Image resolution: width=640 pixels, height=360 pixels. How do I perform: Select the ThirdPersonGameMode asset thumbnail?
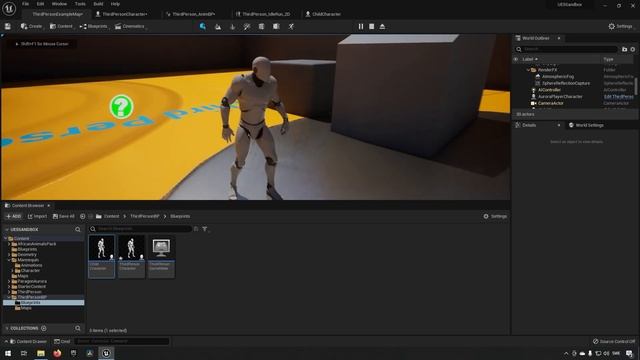pyautogui.click(x=161, y=256)
